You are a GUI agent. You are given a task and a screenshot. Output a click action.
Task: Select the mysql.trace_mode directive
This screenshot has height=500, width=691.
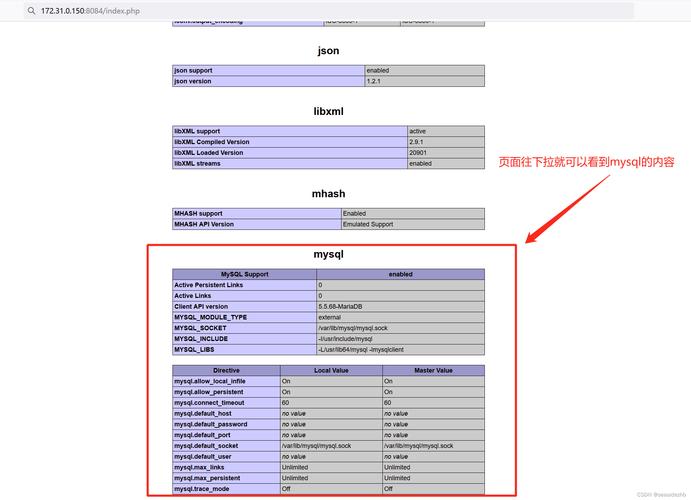click(x=201, y=489)
